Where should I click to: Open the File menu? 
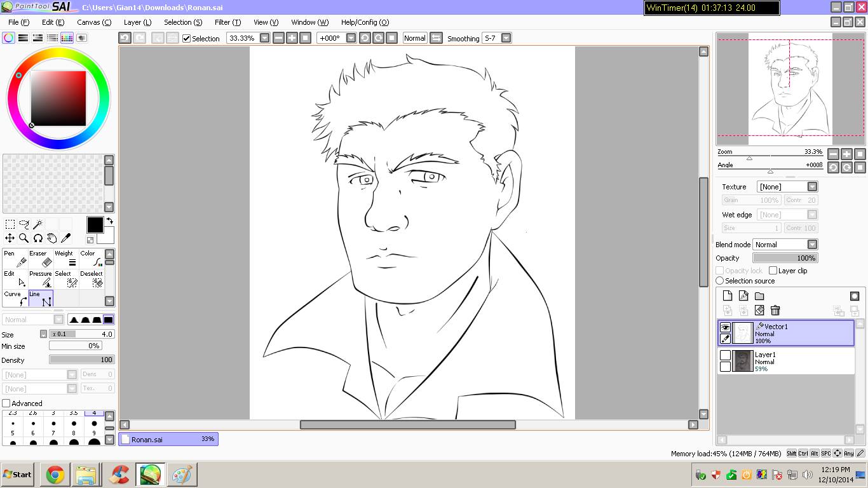click(18, 22)
